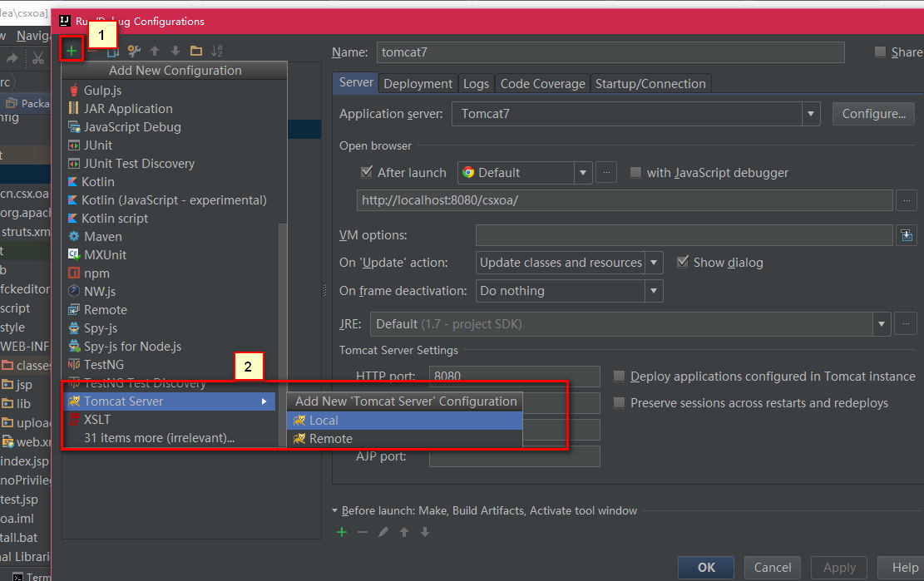Choose Local Tomcat Server configuration
924x581 pixels.
pos(405,421)
